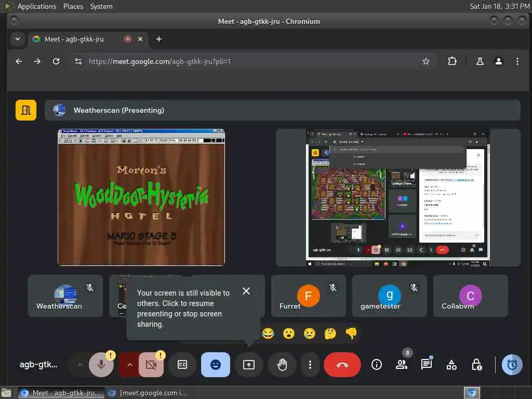Select the Furret participant tile
The height and width of the screenshot is (399, 532).
click(x=309, y=296)
